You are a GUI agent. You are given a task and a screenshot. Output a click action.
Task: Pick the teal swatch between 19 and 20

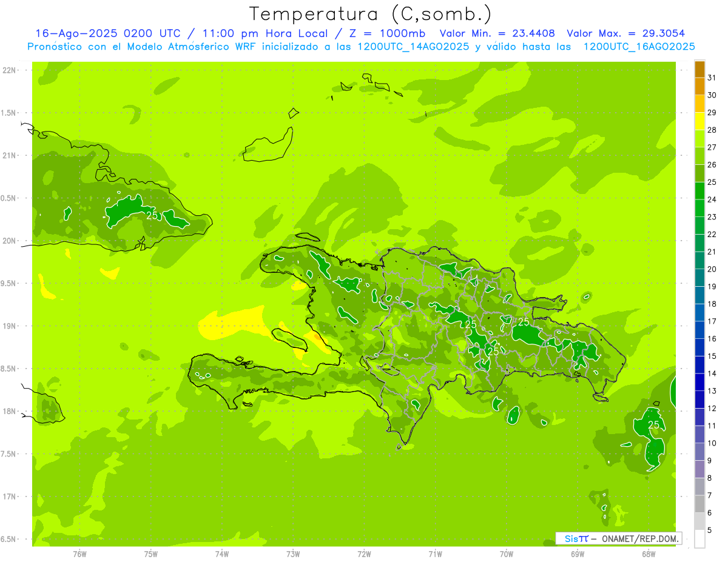[x=699, y=278]
